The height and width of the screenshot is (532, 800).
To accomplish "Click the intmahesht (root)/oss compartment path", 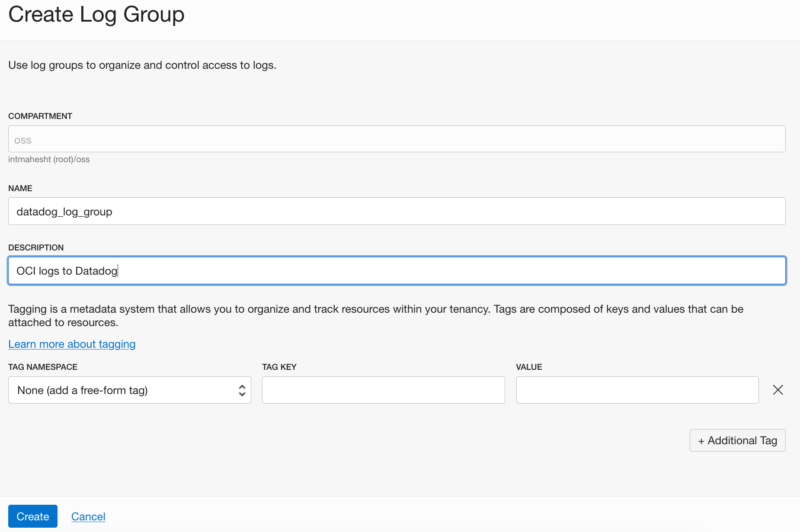I will coord(49,159).
